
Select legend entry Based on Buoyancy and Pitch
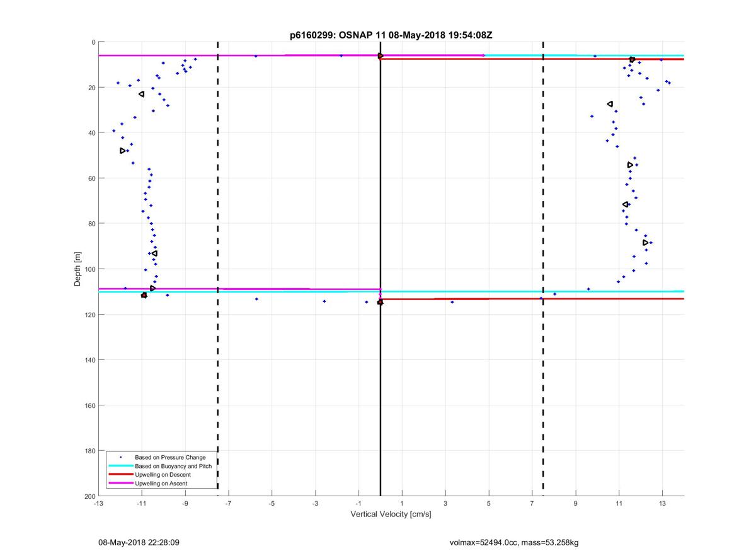(173, 466)
